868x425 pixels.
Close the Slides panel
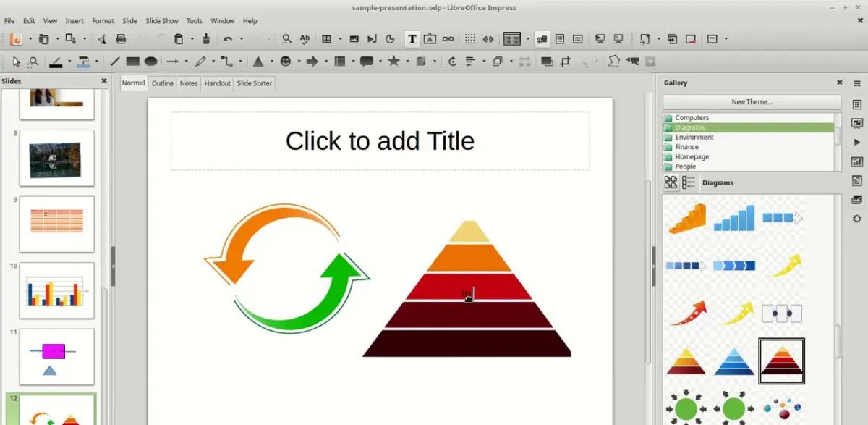tap(103, 81)
